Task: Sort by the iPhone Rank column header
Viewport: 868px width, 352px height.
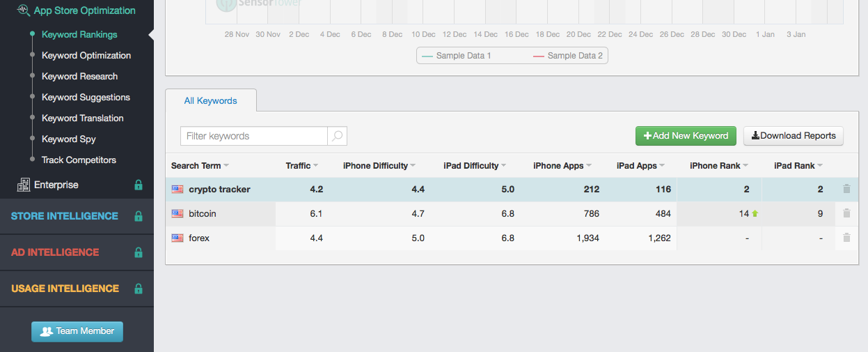Action: pyautogui.click(x=719, y=166)
